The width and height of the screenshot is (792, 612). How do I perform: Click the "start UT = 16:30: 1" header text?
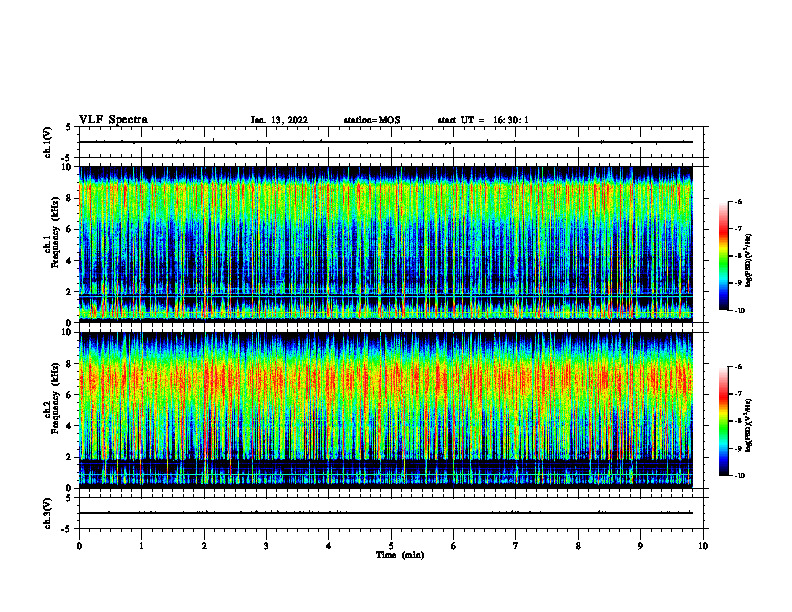(x=483, y=120)
